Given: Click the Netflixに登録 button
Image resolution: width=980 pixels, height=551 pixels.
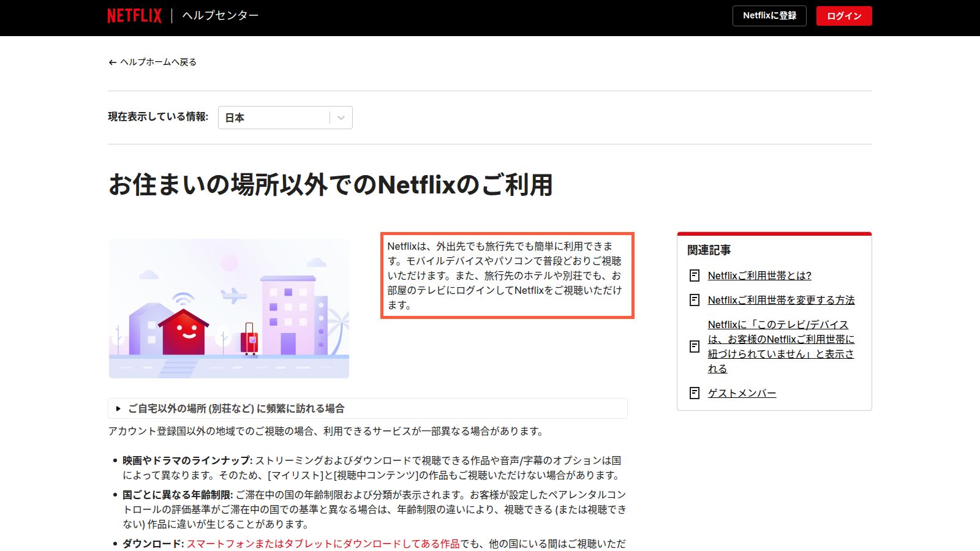Looking at the screenshot, I should tap(769, 16).
